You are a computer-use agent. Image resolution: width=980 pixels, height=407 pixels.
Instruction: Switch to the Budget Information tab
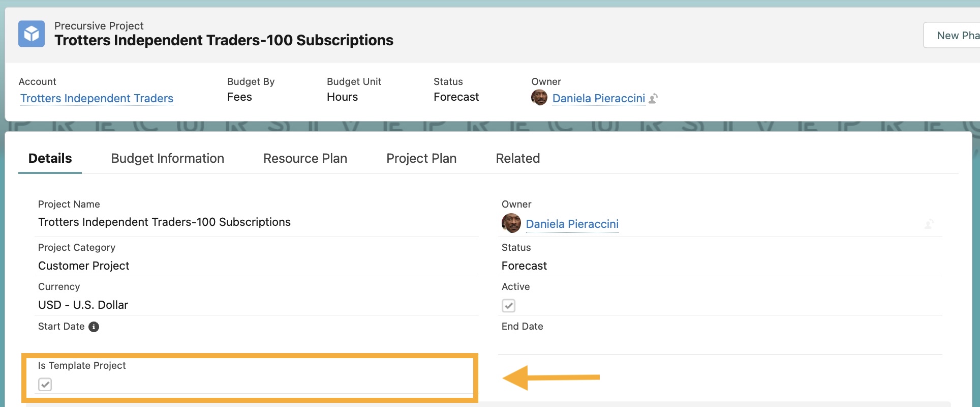(167, 158)
